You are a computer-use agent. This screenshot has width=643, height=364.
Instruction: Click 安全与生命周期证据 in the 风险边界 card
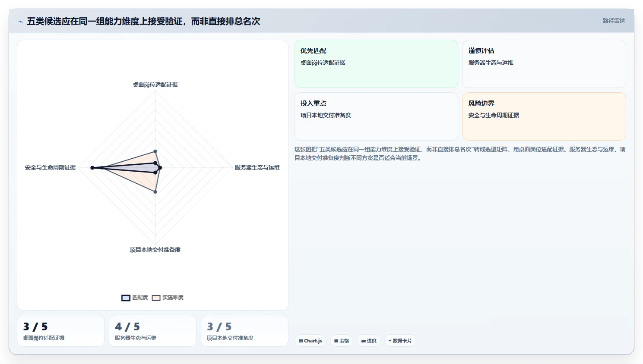coord(494,115)
